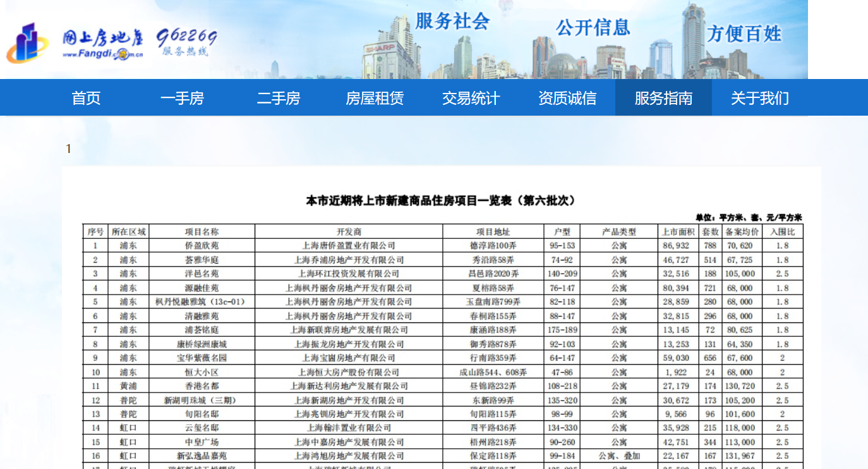Click the 黄浦 district cell
The image size is (868, 469).
tap(128, 386)
